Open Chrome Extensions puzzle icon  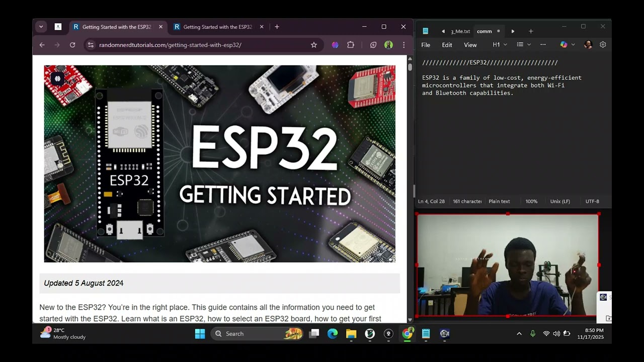pyautogui.click(x=351, y=45)
